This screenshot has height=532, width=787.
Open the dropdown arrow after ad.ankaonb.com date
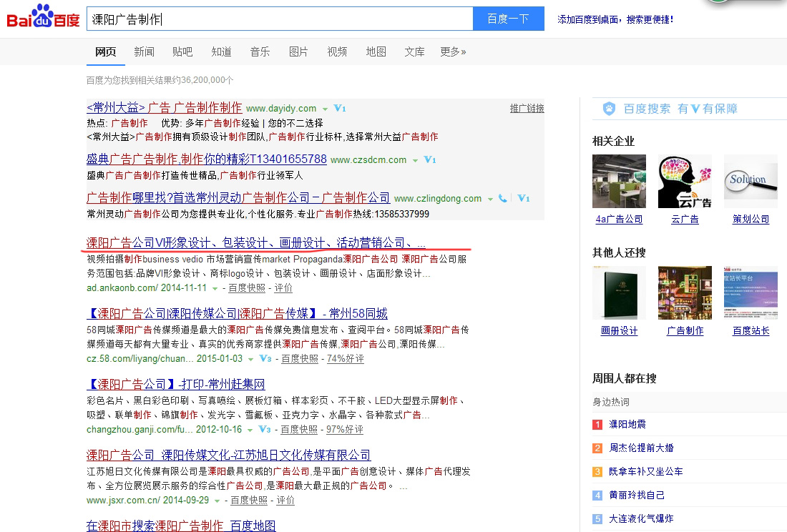215,288
